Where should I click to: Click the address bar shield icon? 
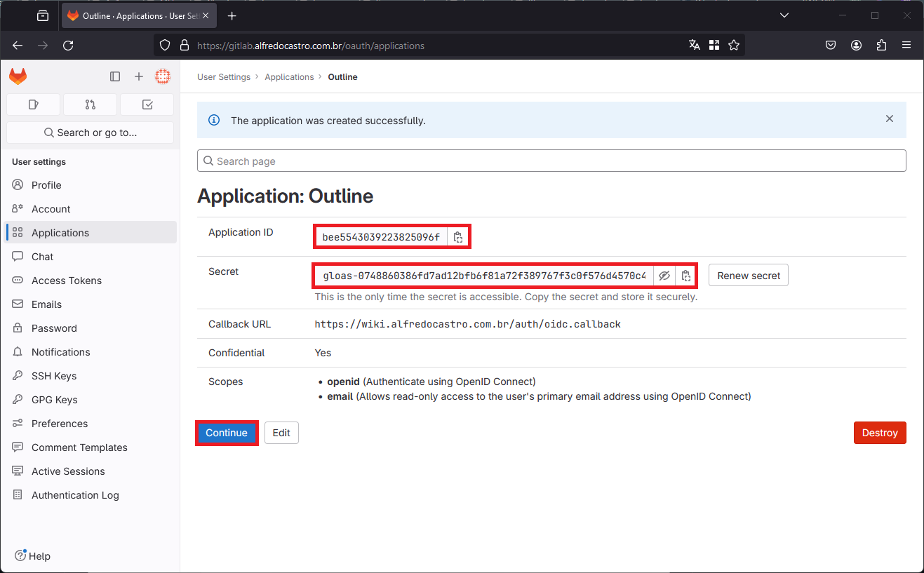click(165, 45)
